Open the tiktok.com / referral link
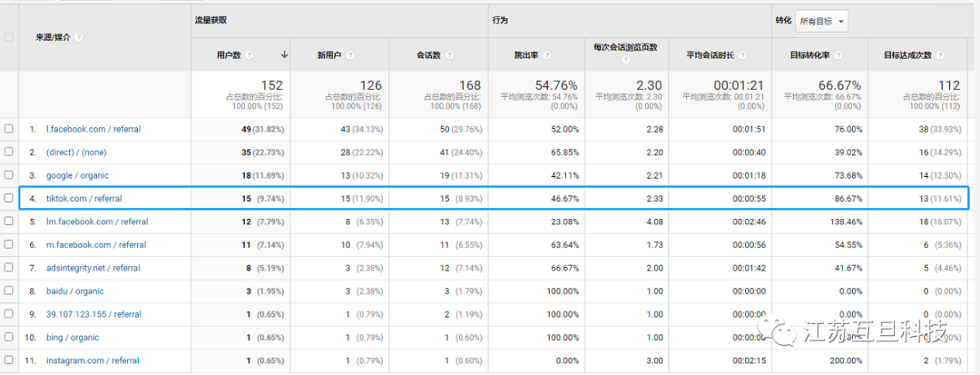This screenshot has width=980, height=375. pos(83,198)
